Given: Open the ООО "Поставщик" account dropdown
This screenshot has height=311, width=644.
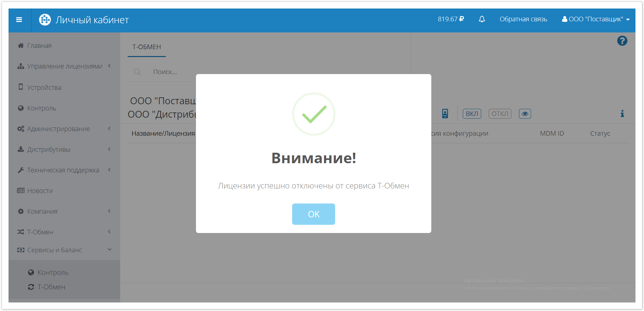Looking at the screenshot, I should tap(595, 19).
